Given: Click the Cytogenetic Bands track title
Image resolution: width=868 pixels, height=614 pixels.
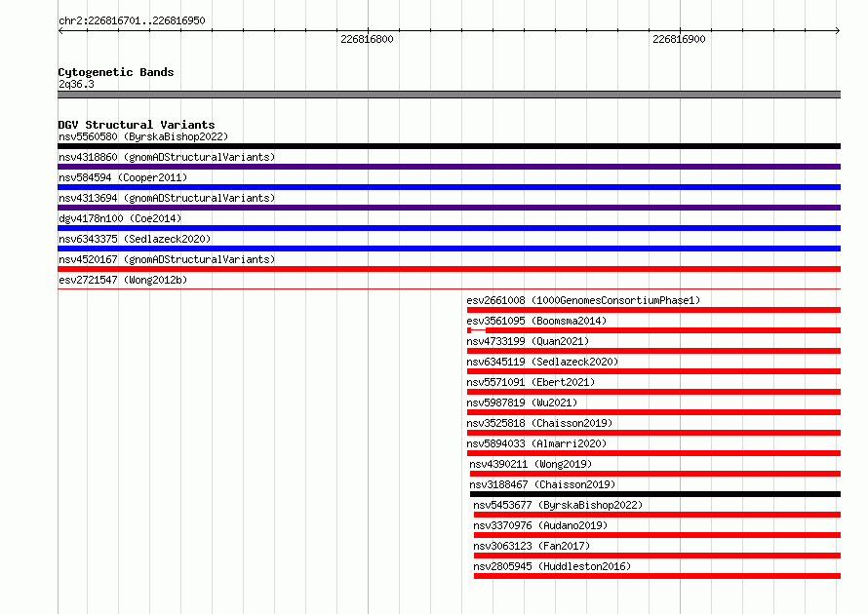Looking at the screenshot, I should (116, 72).
